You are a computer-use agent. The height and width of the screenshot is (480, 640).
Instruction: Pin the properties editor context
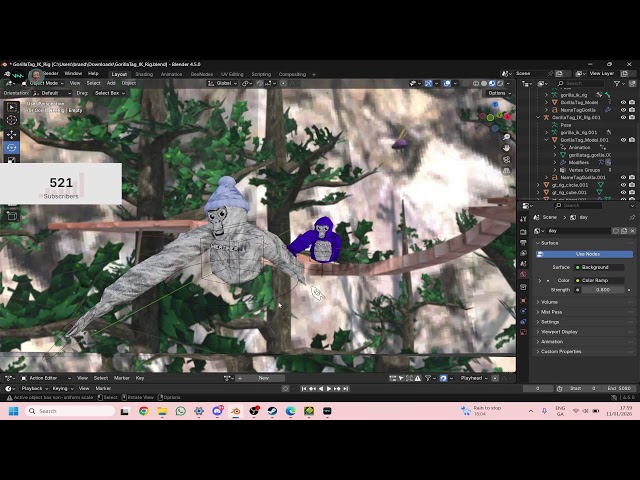(x=632, y=217)
